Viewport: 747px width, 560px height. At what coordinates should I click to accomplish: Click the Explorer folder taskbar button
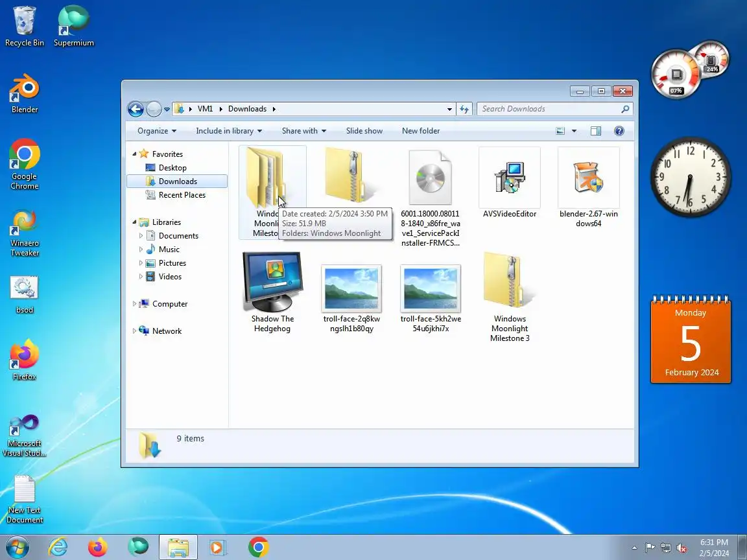click(178, 548)
